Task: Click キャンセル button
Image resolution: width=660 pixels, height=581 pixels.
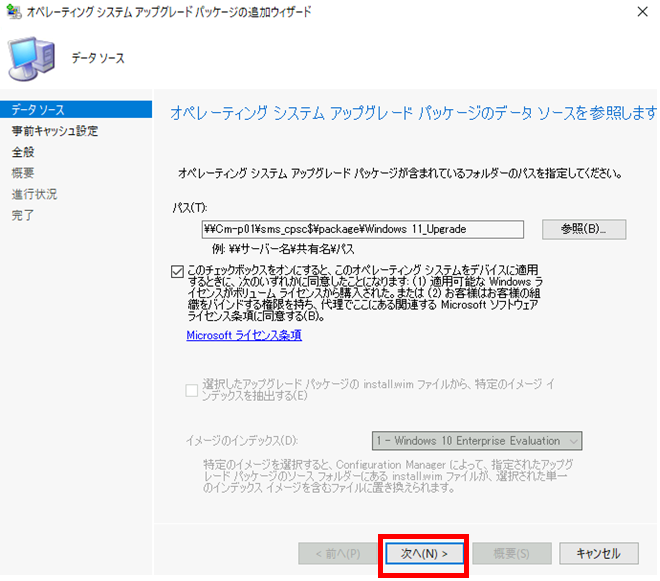Action: click(x=599, y=554)
